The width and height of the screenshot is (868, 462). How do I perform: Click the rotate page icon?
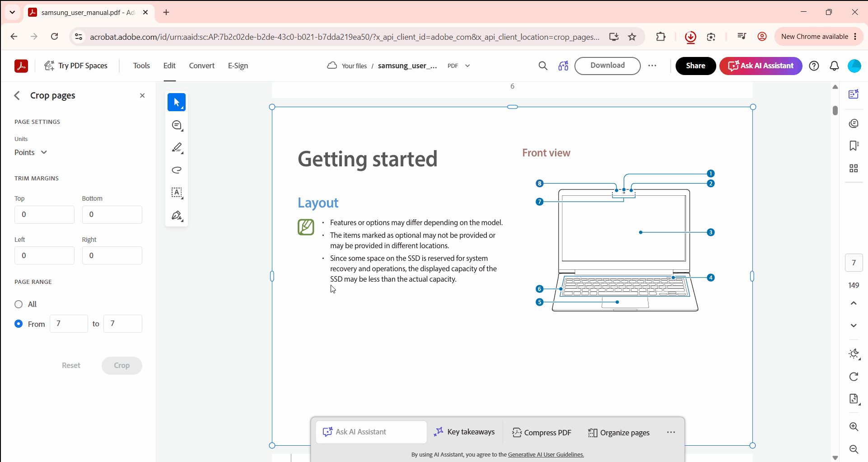[854, 377]
